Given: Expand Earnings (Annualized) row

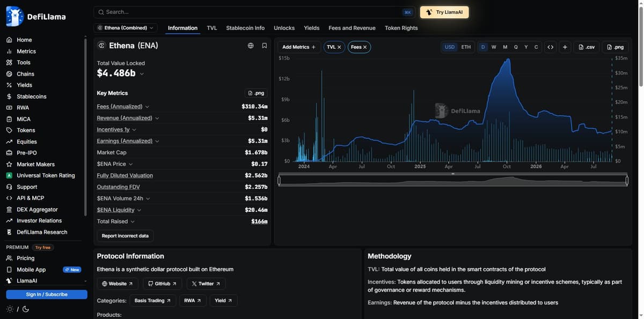Looking at the screenshot, I should [157, 141].
